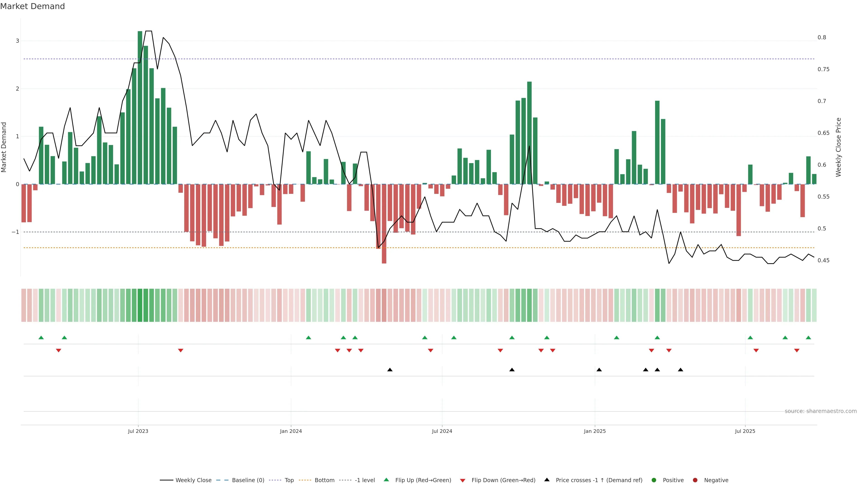Click Price crosses -1 black triangle legend
868x488 pixels.
547,480
